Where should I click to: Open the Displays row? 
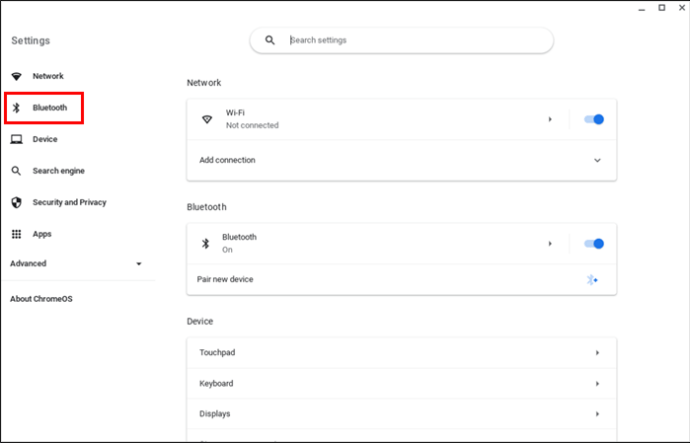click(401, 414)
